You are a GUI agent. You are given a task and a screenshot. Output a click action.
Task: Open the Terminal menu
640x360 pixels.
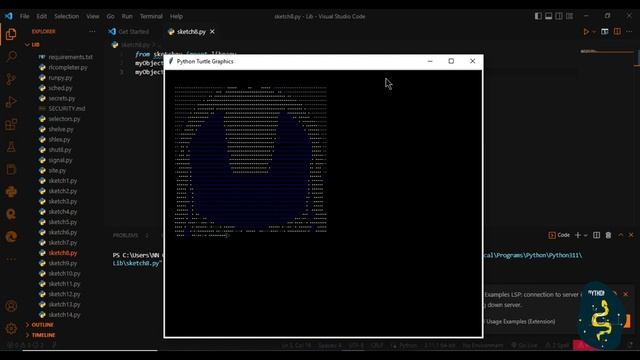pos(151,16)
